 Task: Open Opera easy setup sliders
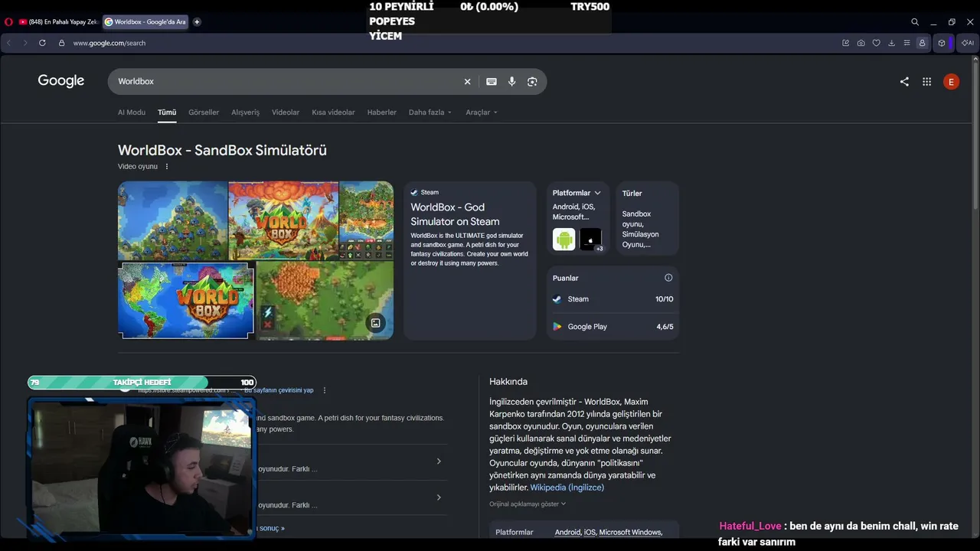tap(907, 43)
